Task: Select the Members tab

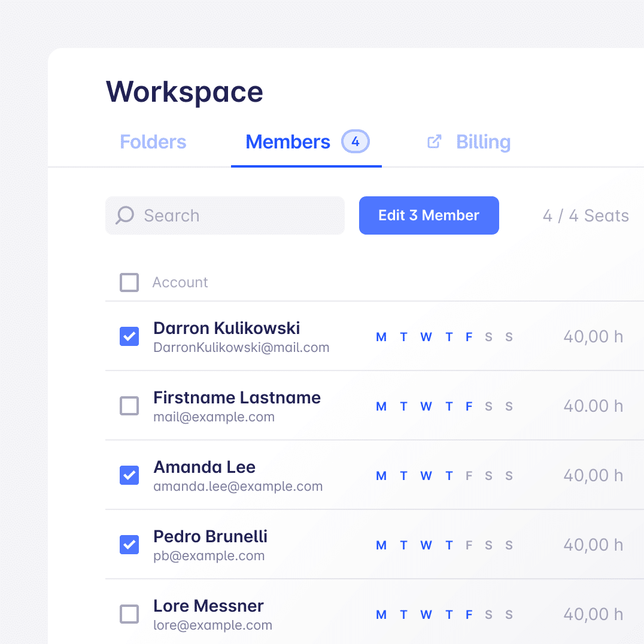Action: [288, 142]
